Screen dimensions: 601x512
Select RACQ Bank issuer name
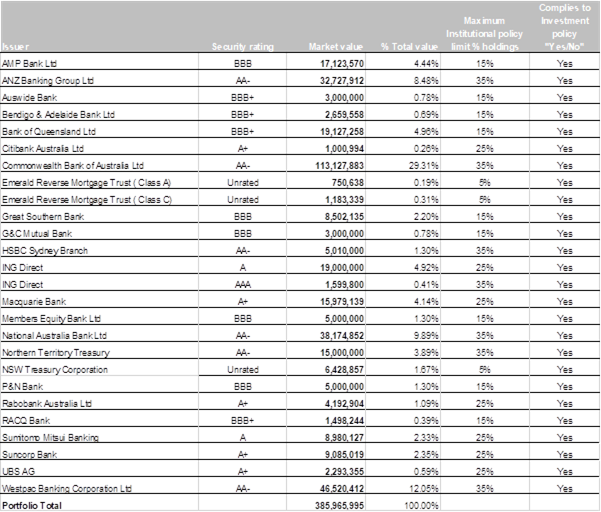[26, 420]
